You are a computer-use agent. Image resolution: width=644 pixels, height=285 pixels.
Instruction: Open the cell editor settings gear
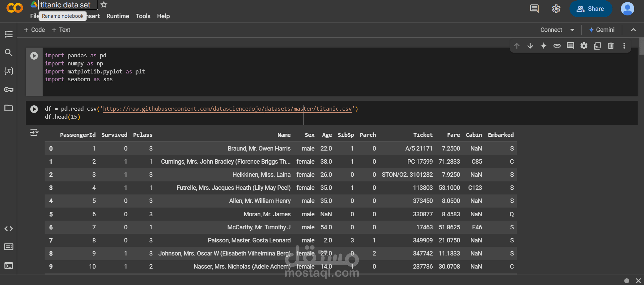(584, 46)
